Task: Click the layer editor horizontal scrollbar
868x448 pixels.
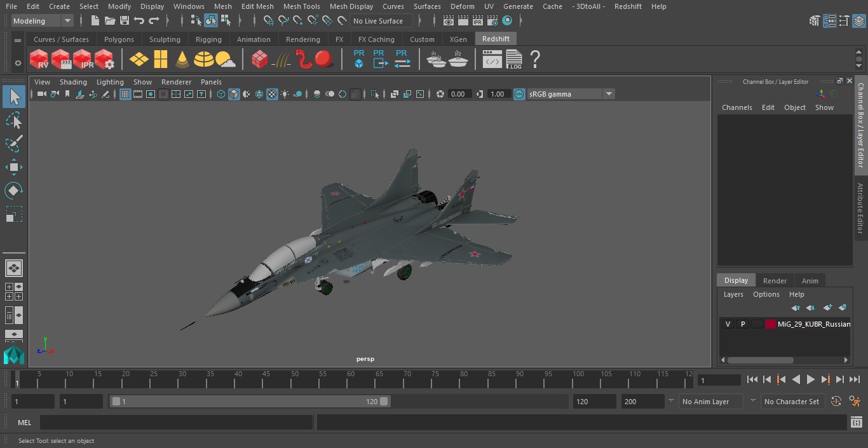Action: pyautogui.click(x=760, y=360)
